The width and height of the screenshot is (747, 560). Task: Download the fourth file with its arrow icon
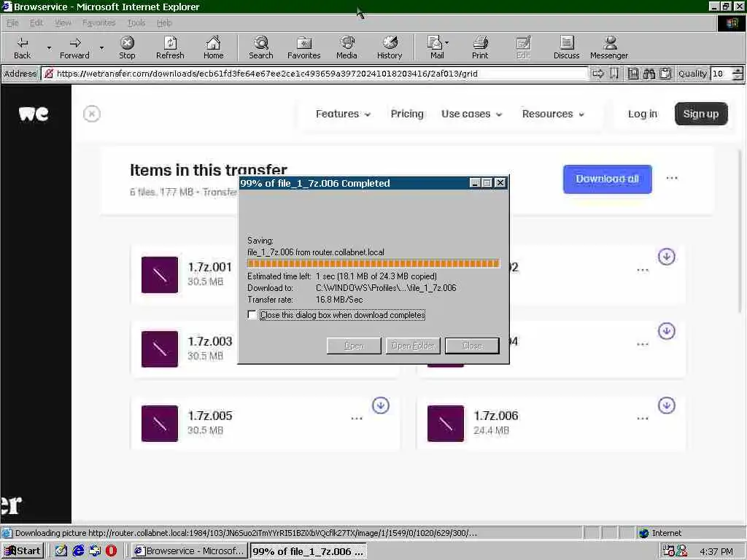point(667,331)
